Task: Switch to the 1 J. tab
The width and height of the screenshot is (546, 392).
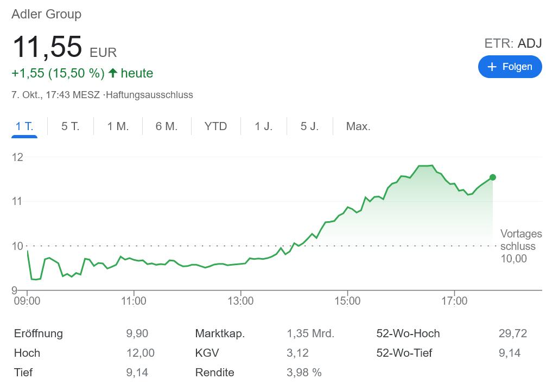Action: tap(264, 127)
